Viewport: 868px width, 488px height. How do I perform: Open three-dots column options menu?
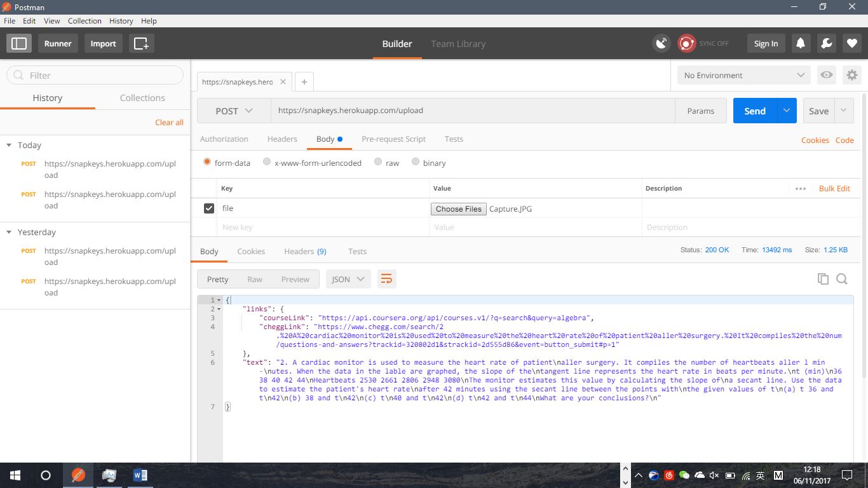801,188
